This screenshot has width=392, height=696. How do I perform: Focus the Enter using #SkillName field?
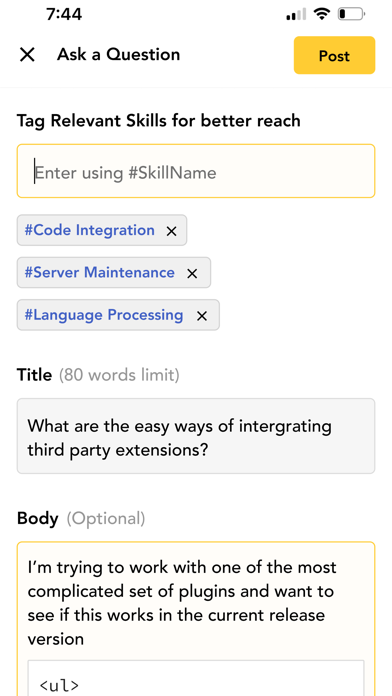click(196, 171)
